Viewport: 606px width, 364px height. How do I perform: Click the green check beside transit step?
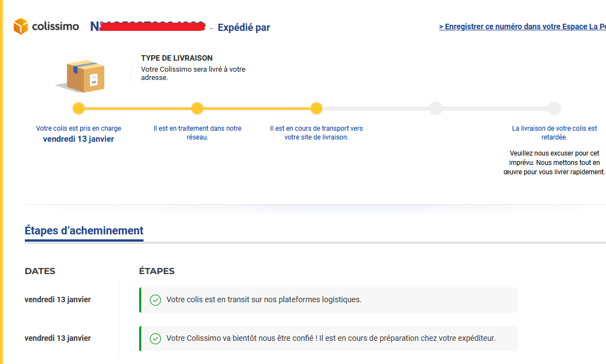coord(156,300)
